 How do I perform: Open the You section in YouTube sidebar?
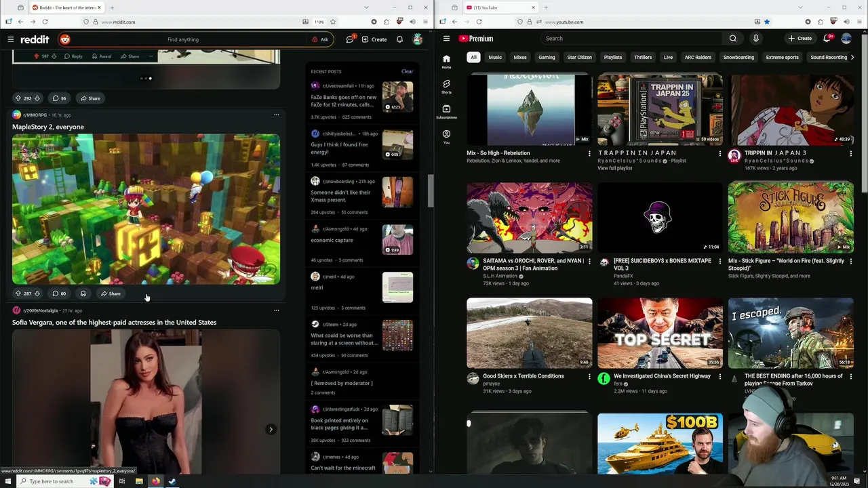tap(446, 137)
